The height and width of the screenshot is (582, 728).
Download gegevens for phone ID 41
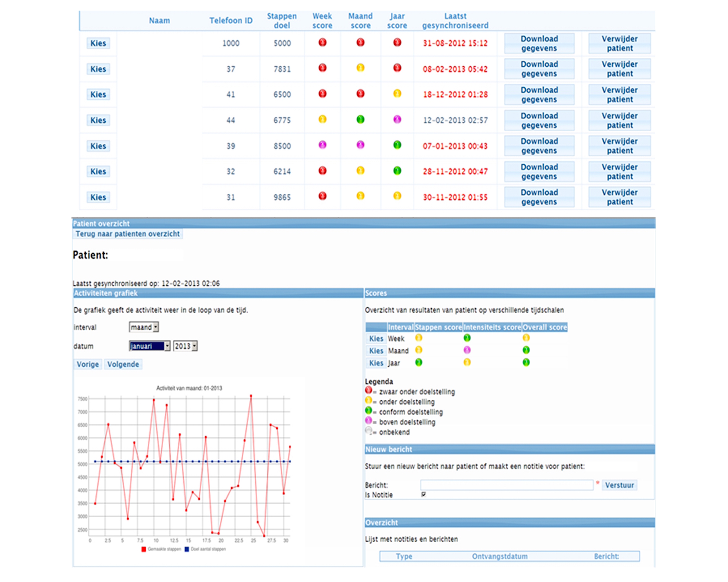(x=539, y=94)
